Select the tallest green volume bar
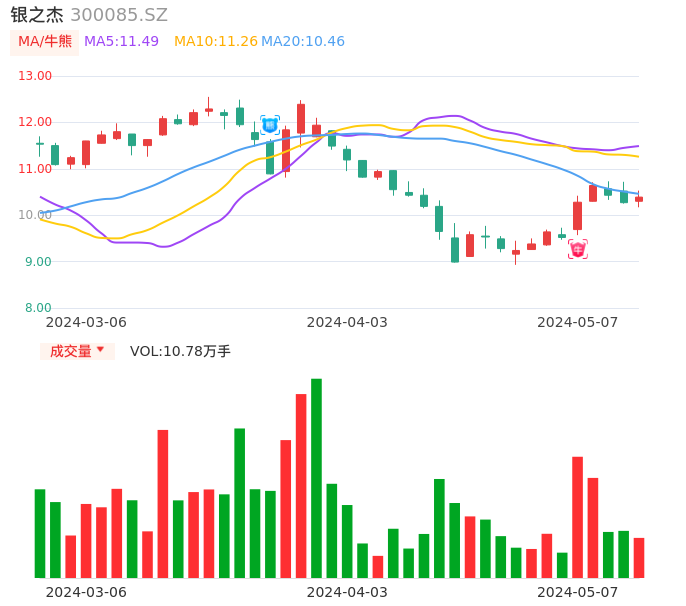The height and width of the screenshot is (606, 686). [316, 478]
